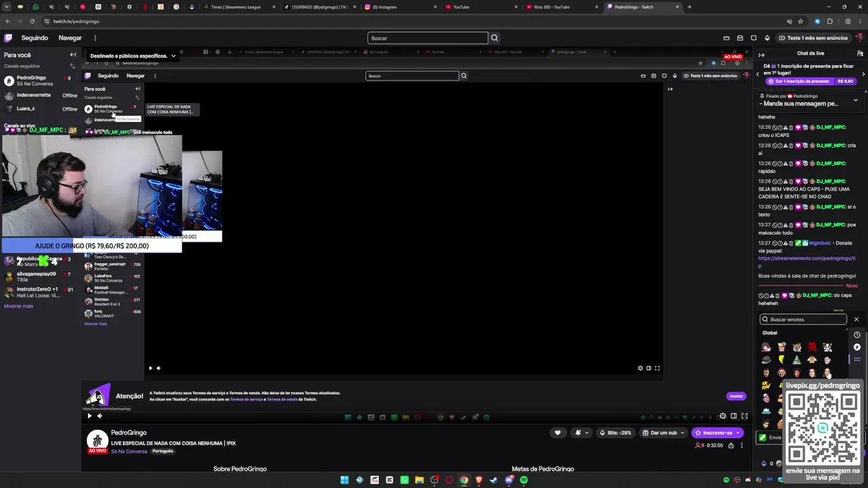Image resolution: width=868 pixels, height=488 pixels.
Task: Click Dar 1 inscrição de presente button
Action: tap(810, 81)
